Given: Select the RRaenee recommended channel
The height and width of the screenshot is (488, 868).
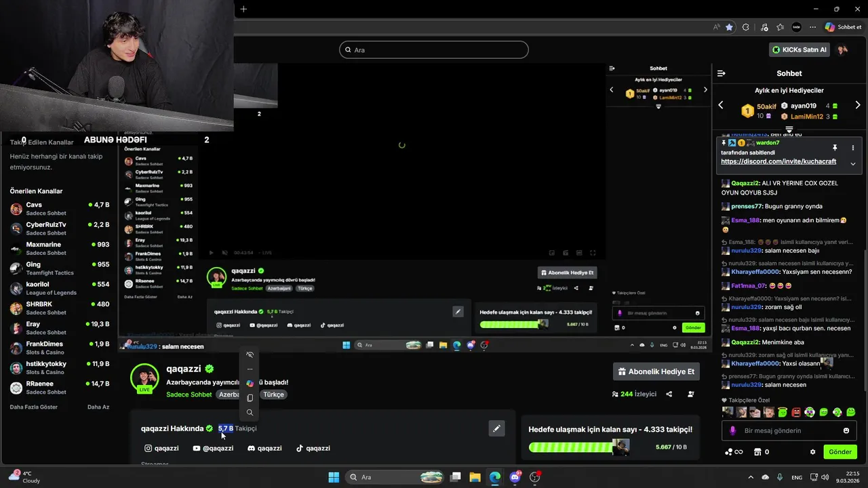Looking at the screenshot, I should 60,388.
